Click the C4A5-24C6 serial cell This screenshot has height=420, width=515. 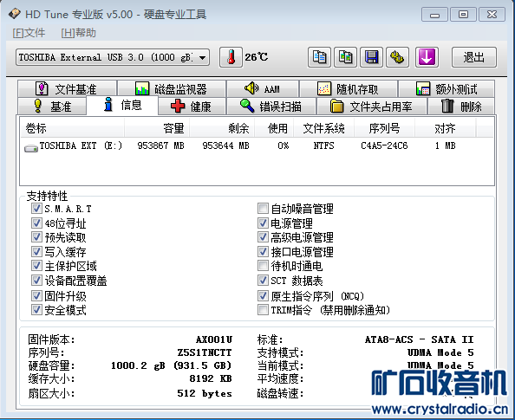(x=384, y=145)
